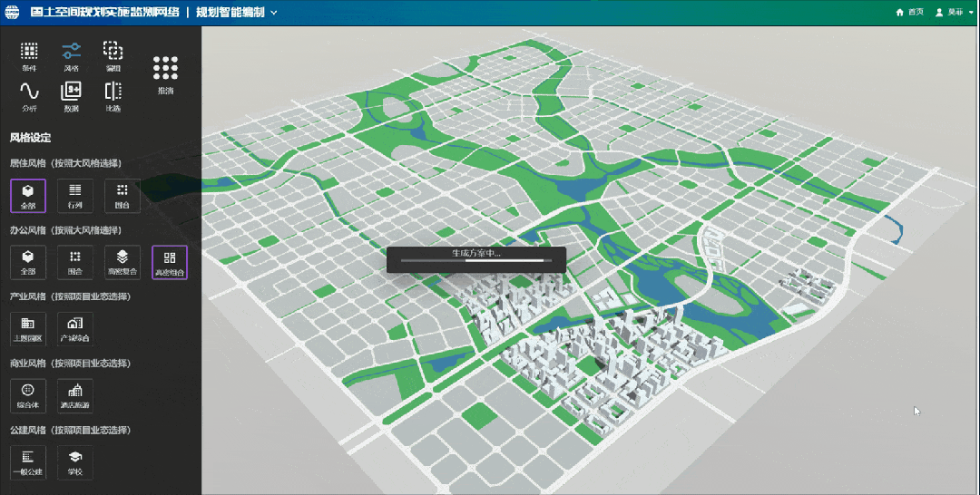Toggle residential style 全部 option

click(x=28, y=195)
